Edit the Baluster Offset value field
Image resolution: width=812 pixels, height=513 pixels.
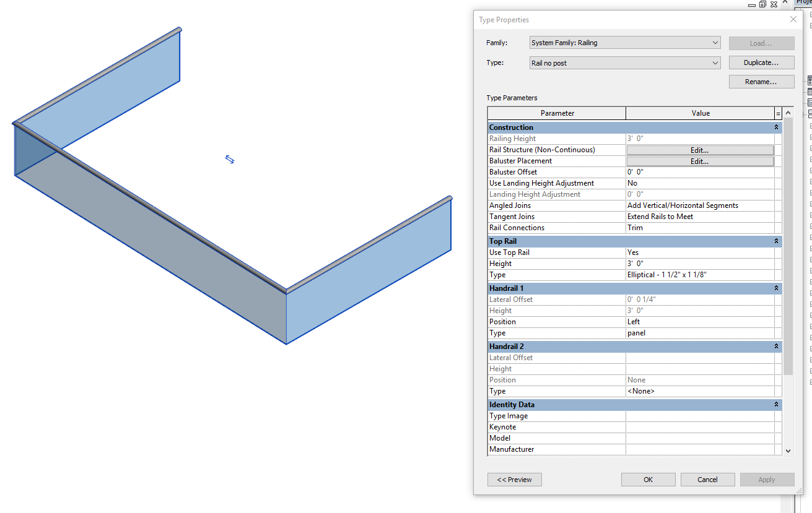[700, 171]
